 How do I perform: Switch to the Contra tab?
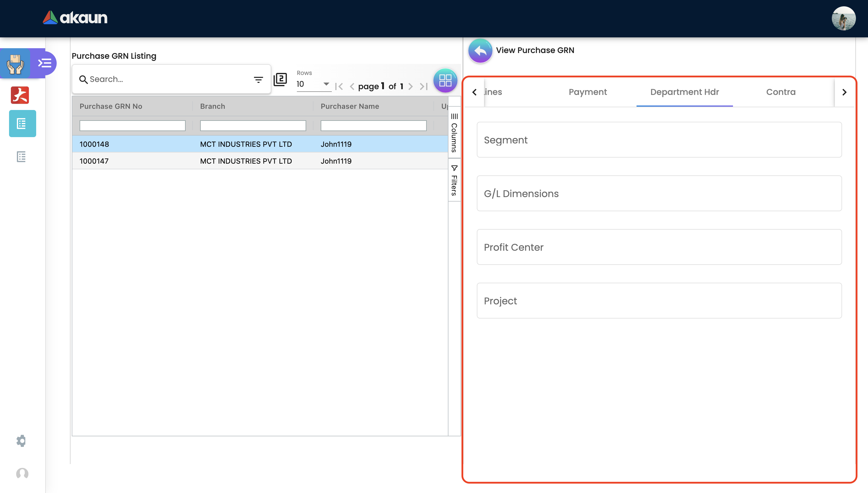tap(781, 92)
